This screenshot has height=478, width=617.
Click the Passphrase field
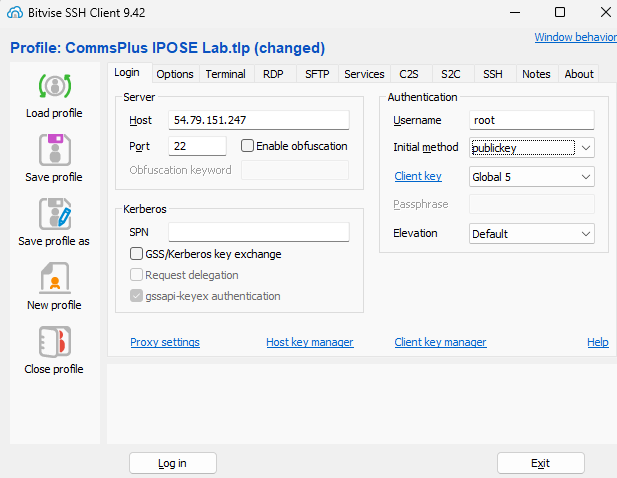pos(532,204)
